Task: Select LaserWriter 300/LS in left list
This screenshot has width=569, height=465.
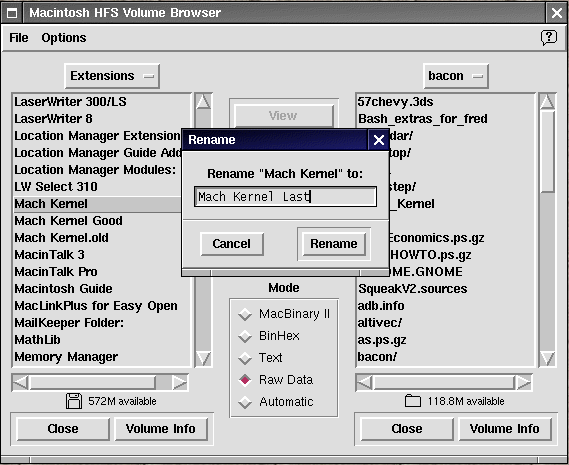Action: click(102, 102)
